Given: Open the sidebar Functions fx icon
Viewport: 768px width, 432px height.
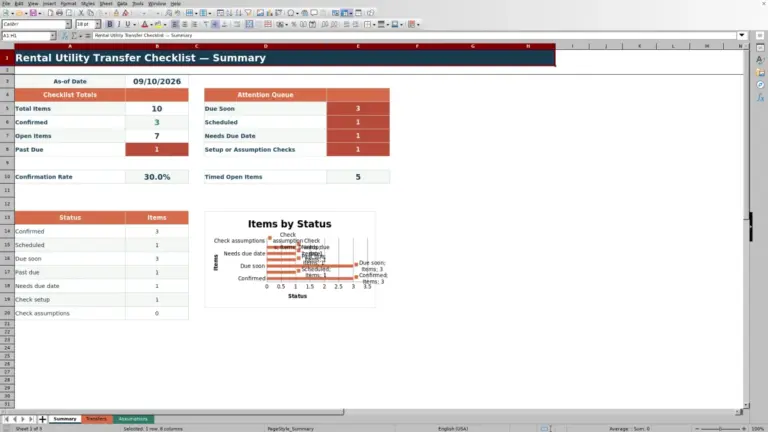Looking at the screenshot, I should pyautogui.click(x=760, y=97).
